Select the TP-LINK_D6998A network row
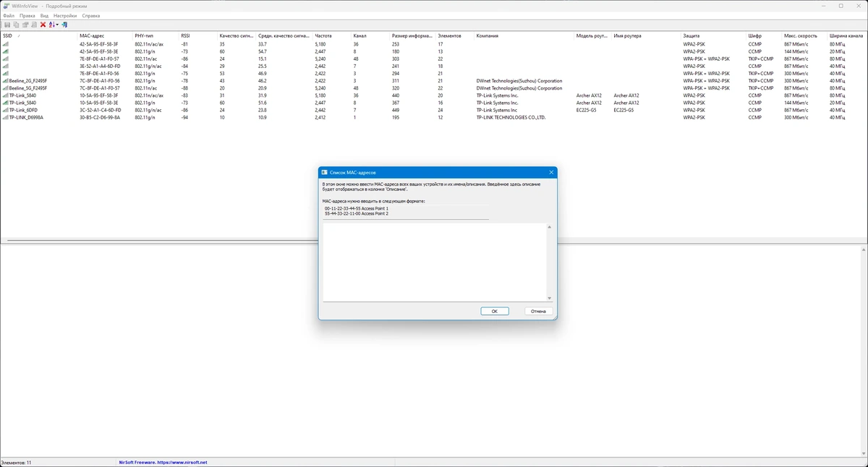The height and width of the screenshot is (467, 868). click(434, 117)
